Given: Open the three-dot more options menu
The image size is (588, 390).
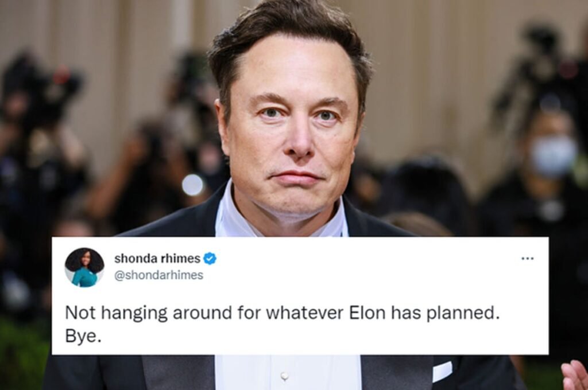Looking at the screenshot, I should 527,259.
